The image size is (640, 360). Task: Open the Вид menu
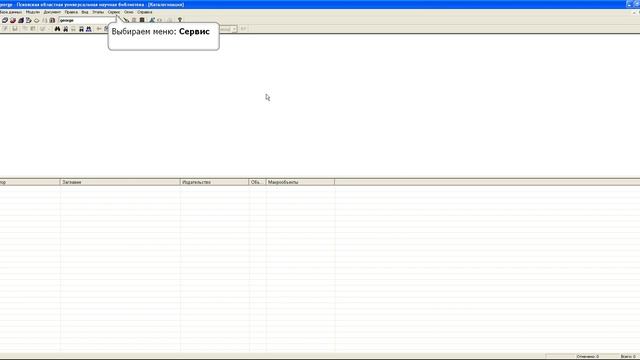[85, 12]
